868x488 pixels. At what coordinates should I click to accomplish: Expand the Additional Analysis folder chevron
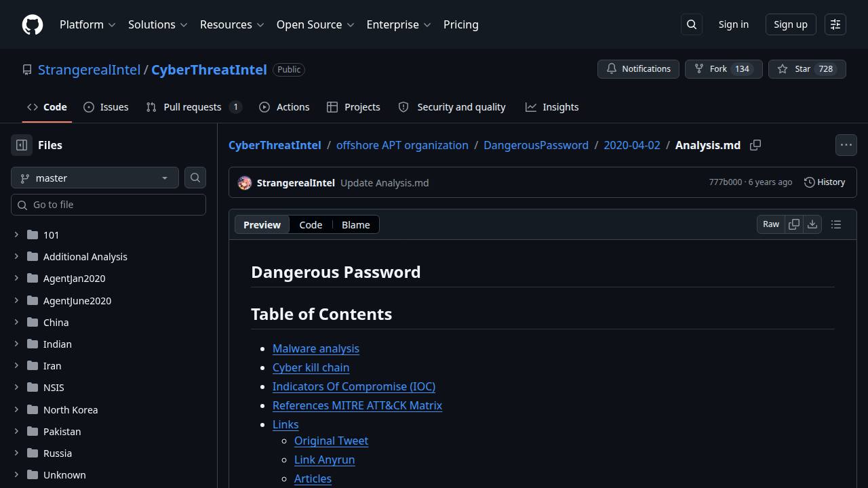(16, 256)
